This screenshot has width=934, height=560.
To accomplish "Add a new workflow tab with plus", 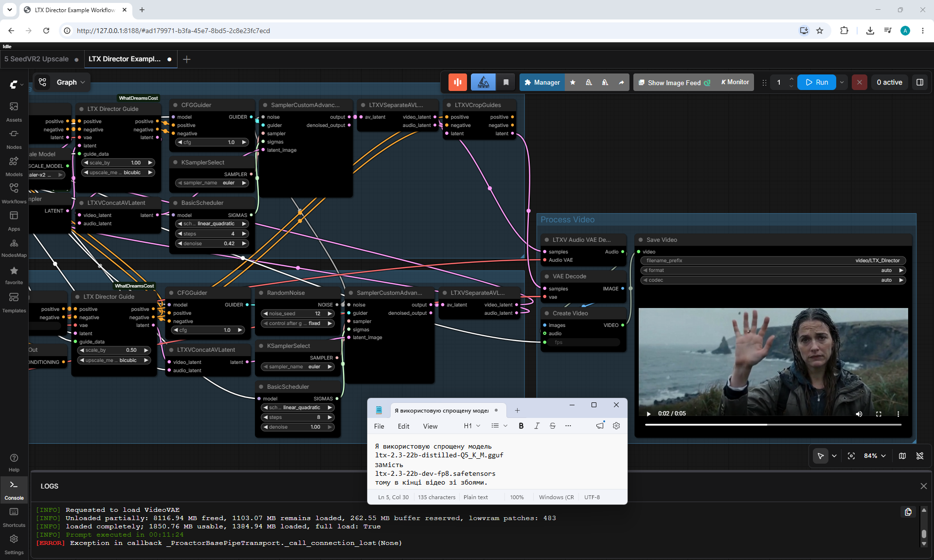I will click(x=187, y=59).
